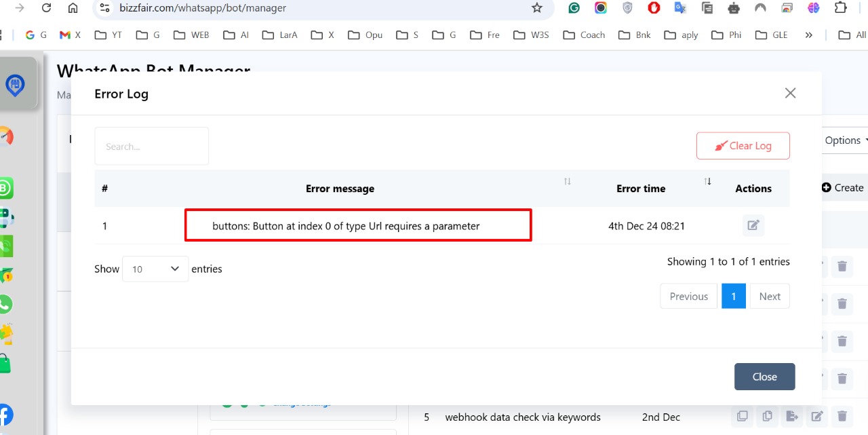Bookmark this page with the star icon
Image resolution: width=868 pixels, height=435 pixels.
tap(537, 8)
